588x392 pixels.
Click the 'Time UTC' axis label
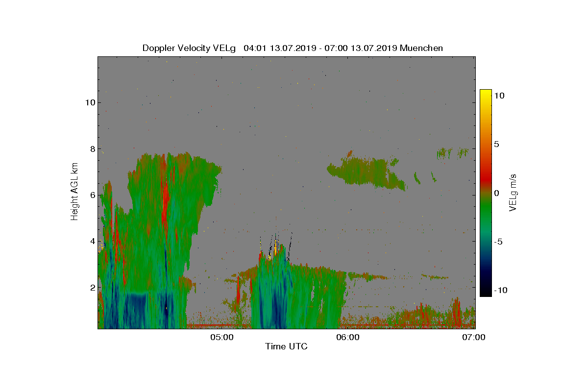coord(286,346)
